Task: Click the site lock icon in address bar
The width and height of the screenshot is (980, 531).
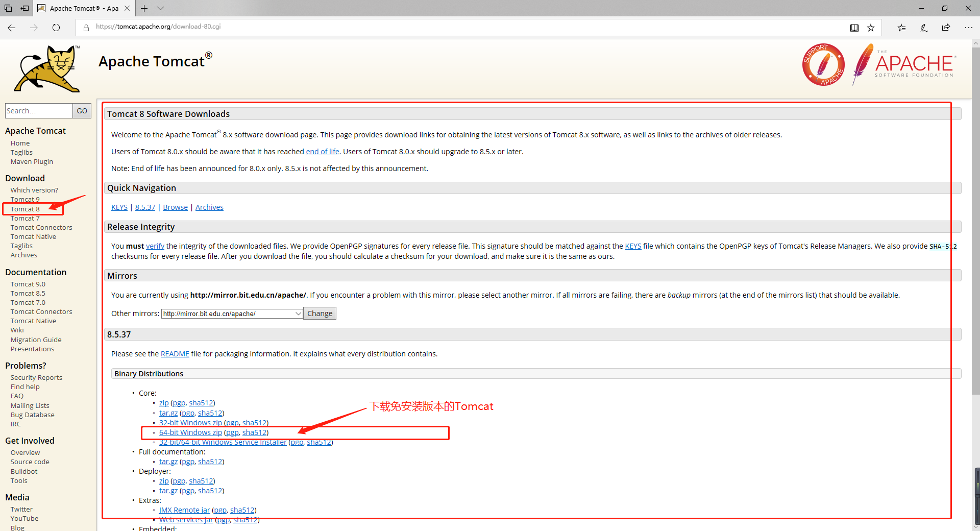Action: (x=86, y=28)
